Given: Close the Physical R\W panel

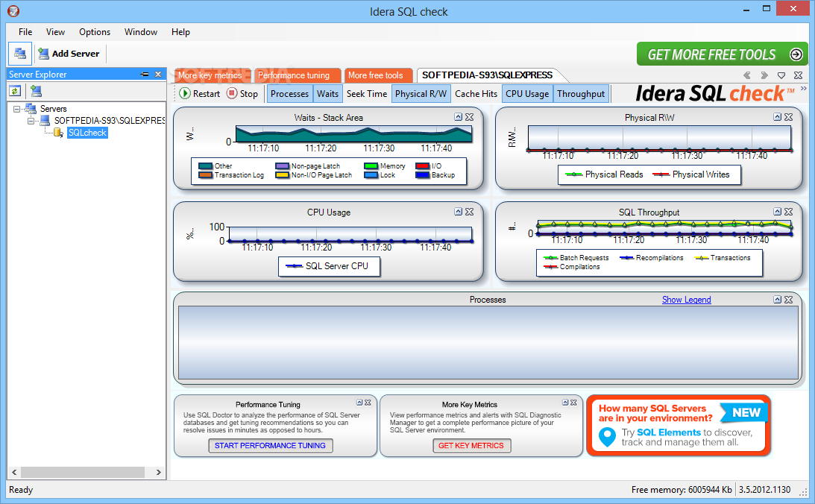Looking at the screenshot, I should coord(788,117).
